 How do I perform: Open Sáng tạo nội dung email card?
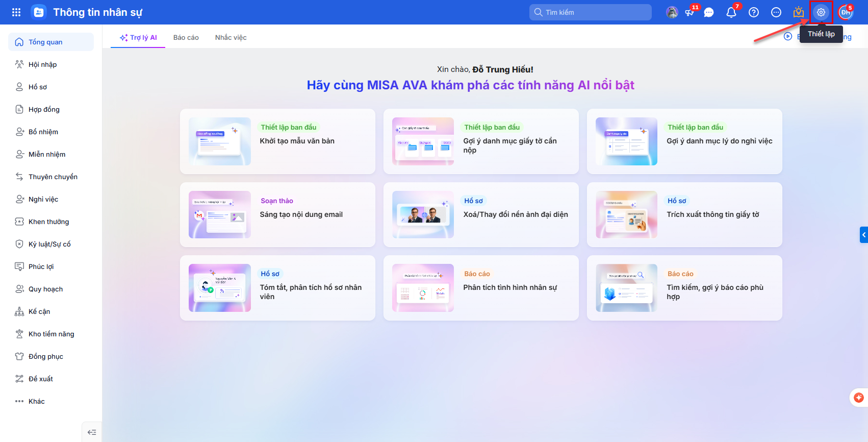tap(277, 214)
